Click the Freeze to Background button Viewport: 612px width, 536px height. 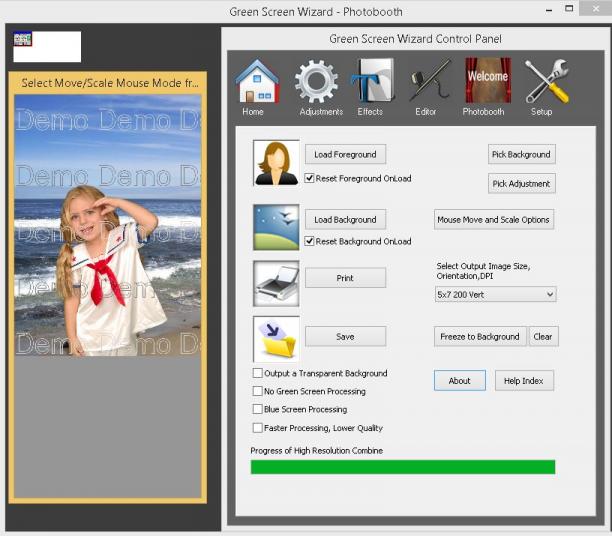click(x=480, y=337)
